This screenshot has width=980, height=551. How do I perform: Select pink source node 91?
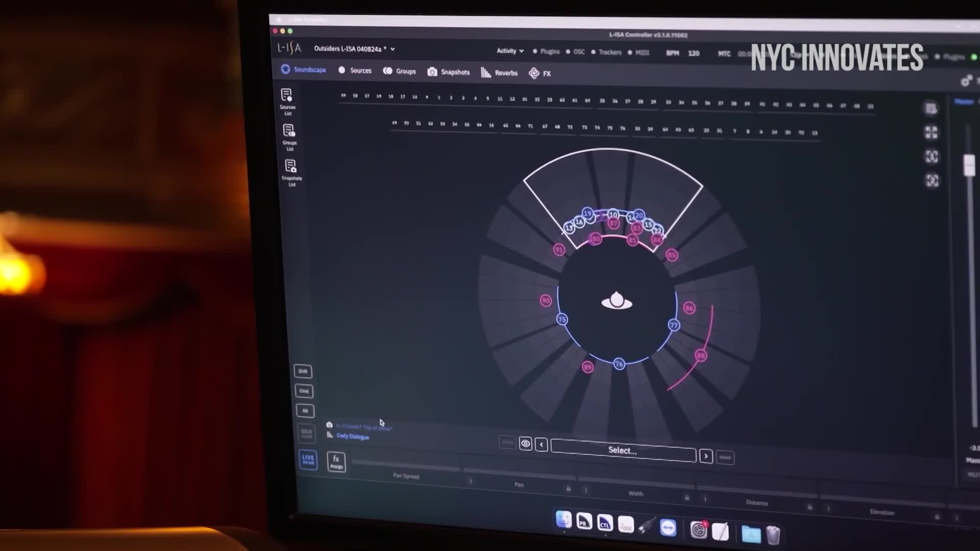[559, 249]
